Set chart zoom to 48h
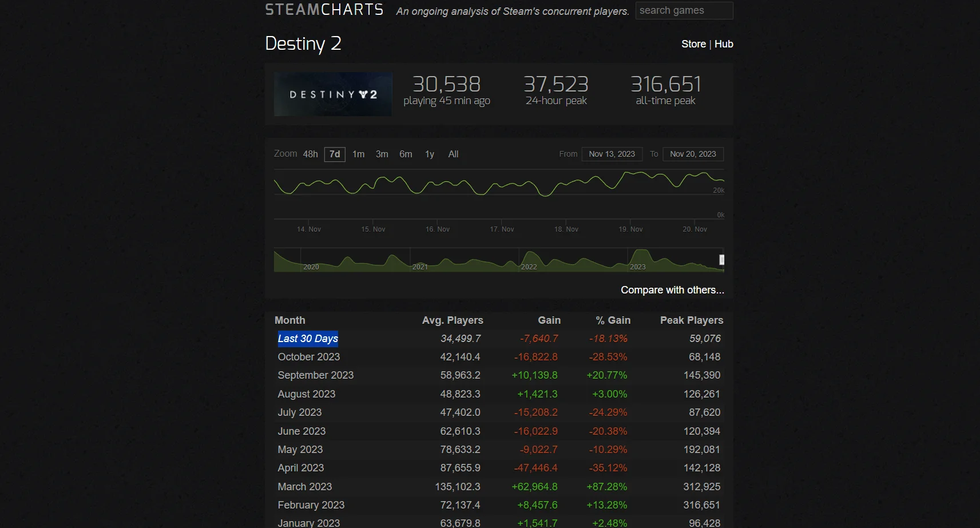 (x=310, y=154)
